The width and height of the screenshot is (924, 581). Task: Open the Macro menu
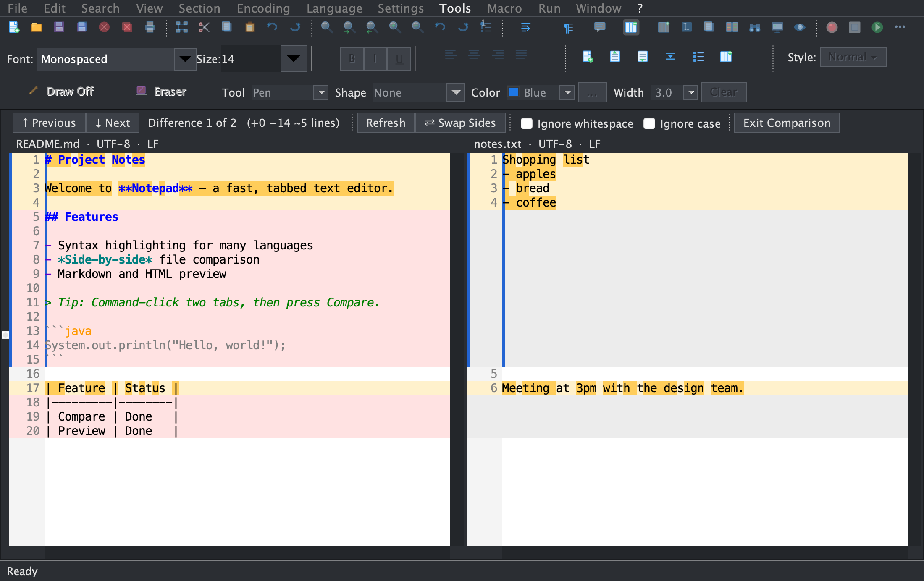[x=504, y=8]
